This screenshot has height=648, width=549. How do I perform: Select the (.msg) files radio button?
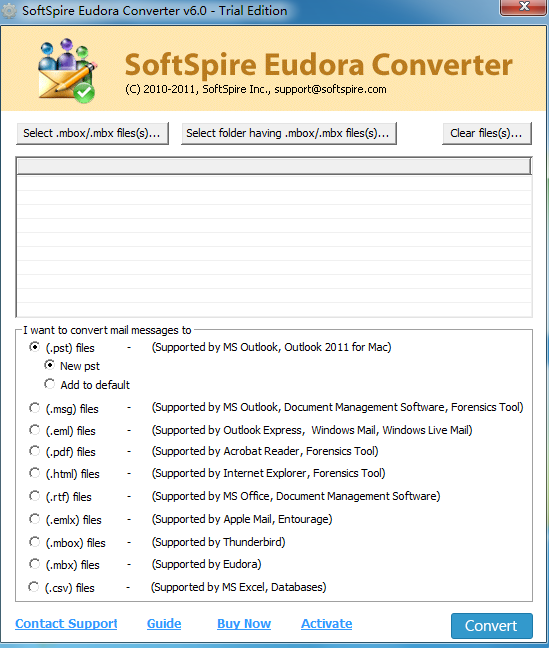[34, 408]
